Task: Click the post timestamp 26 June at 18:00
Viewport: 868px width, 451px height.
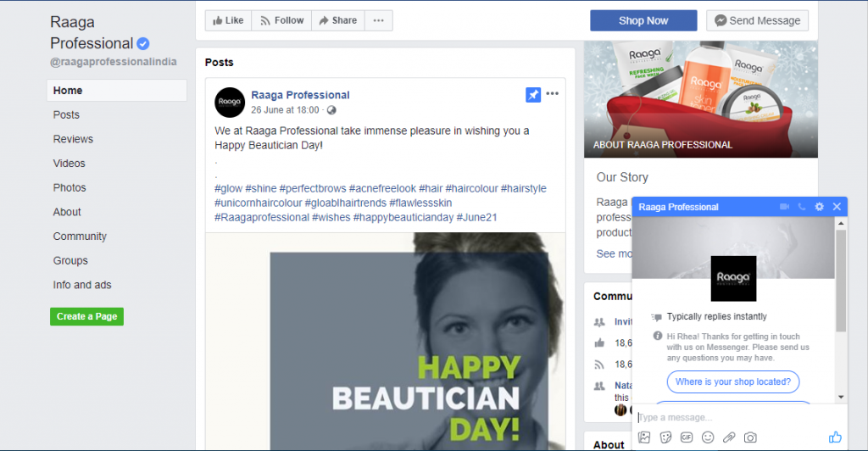Action: pos(285,110)
